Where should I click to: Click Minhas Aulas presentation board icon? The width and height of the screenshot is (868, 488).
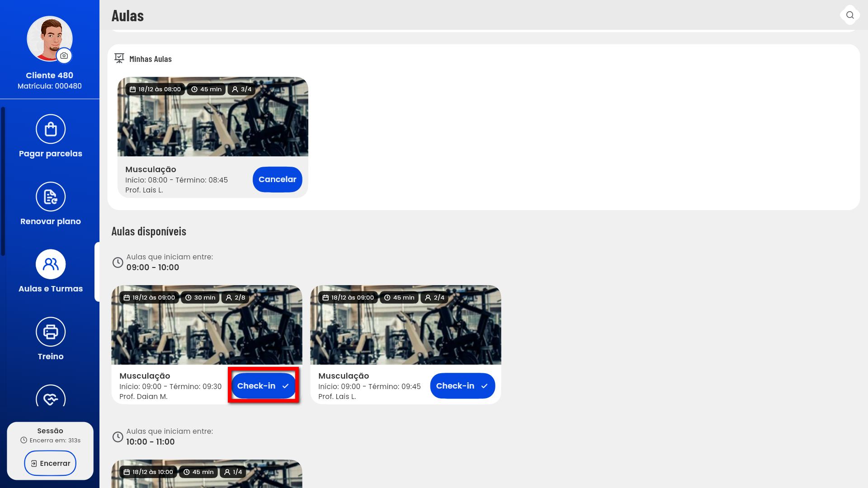(x=119, y=59)
